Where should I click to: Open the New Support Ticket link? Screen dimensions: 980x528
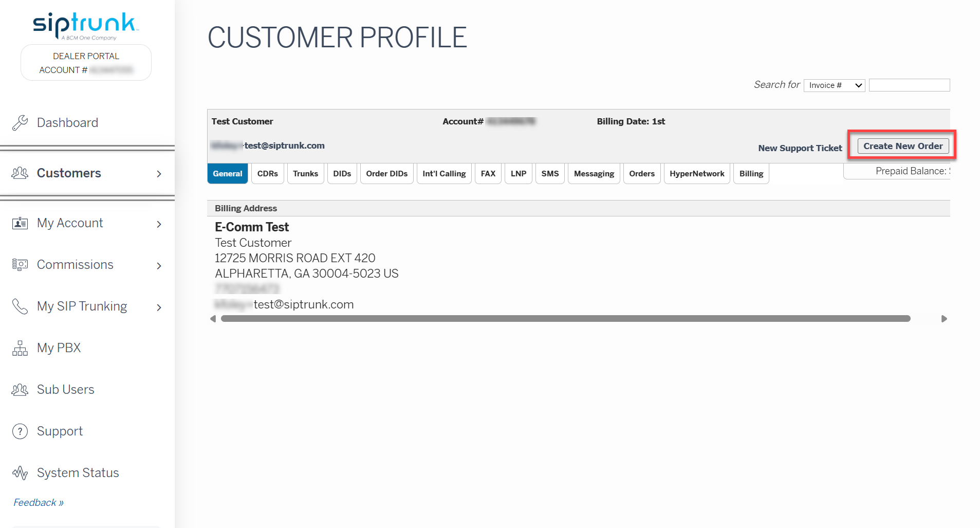(x=800, y=148)
